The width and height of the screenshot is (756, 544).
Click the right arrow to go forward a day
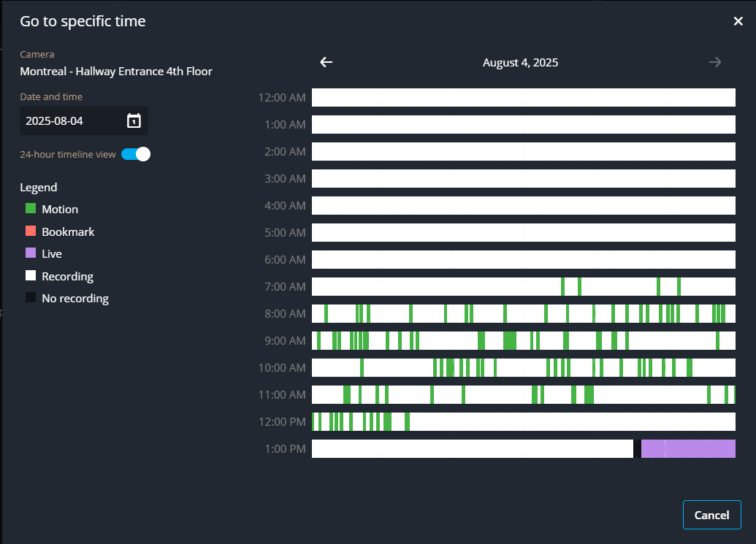point(714,62)
